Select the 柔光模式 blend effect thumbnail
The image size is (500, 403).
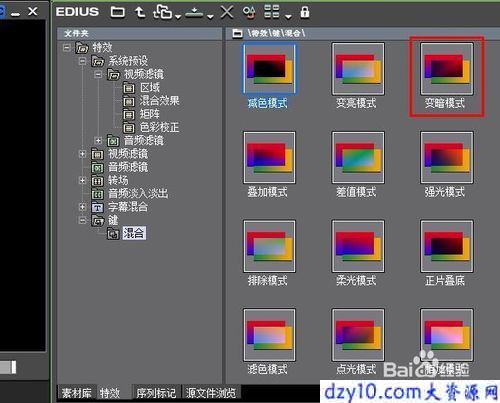coord(358,246)
